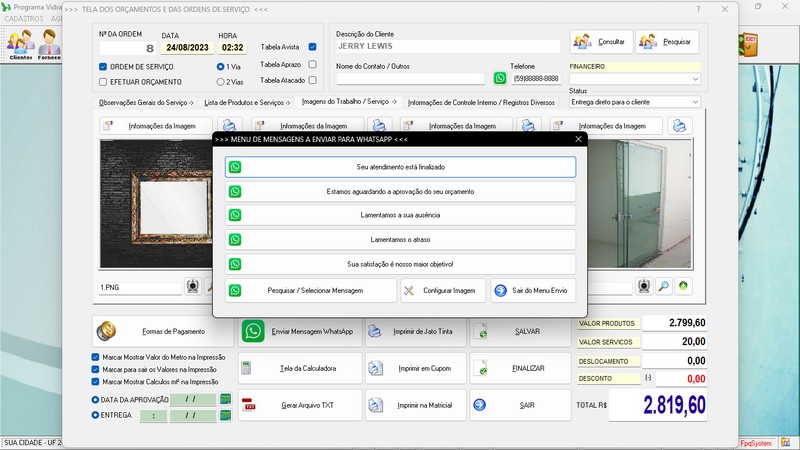Click Nome do Contato / Outros field

410,79
